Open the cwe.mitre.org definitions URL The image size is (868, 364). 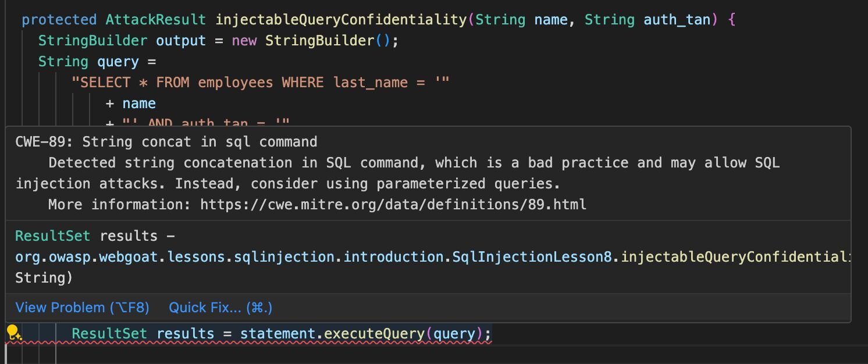[393, 205]
